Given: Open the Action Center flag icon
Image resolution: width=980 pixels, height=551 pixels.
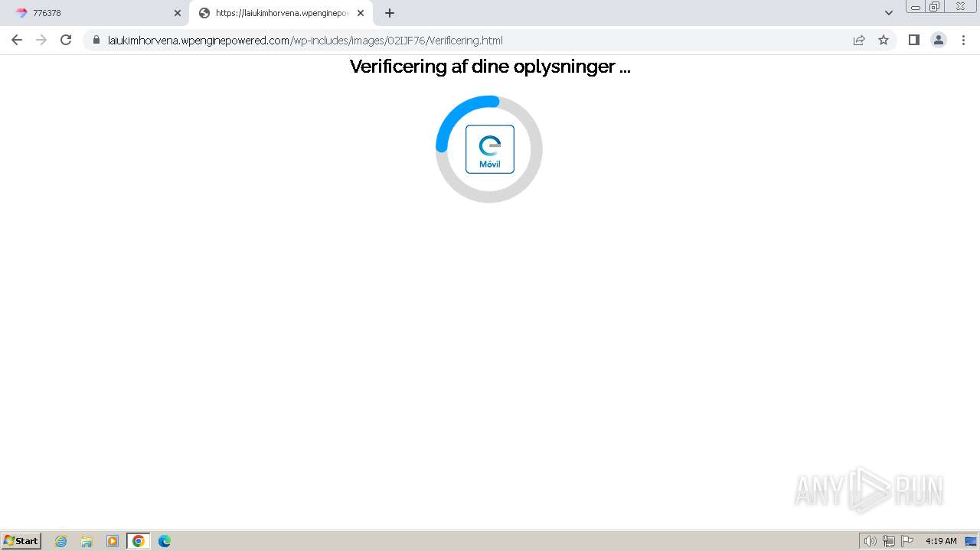Looking at the screenshot, I should pyautogui.click(x=907, y=541).
